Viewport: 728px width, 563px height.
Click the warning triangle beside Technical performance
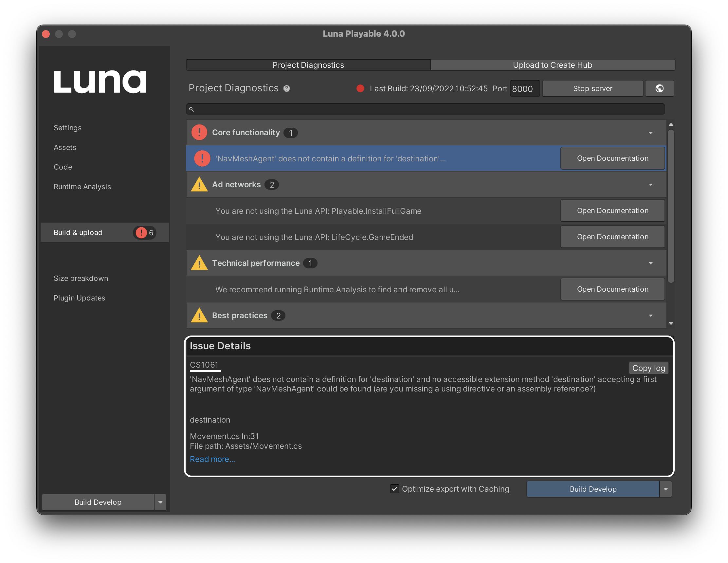pos(199,263)
